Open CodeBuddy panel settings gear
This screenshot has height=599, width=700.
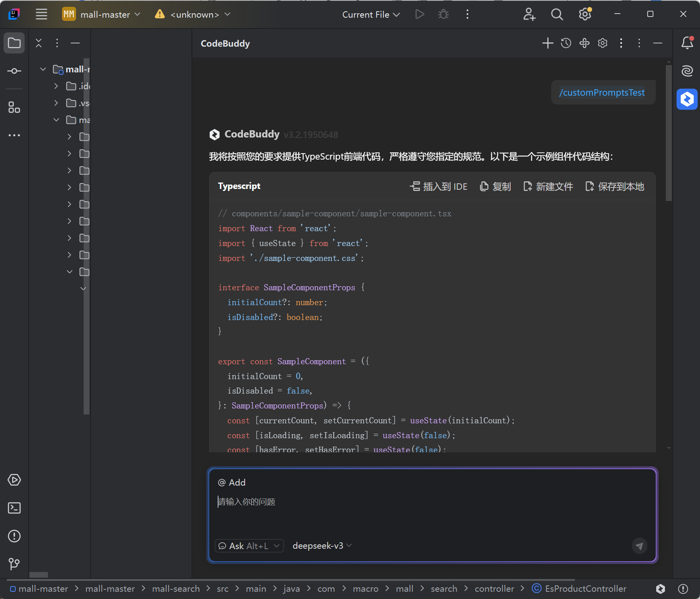coord(602,43)
